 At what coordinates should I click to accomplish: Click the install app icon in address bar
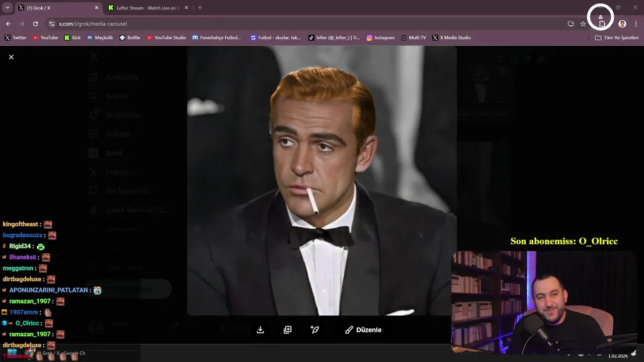tap(571, 24)
